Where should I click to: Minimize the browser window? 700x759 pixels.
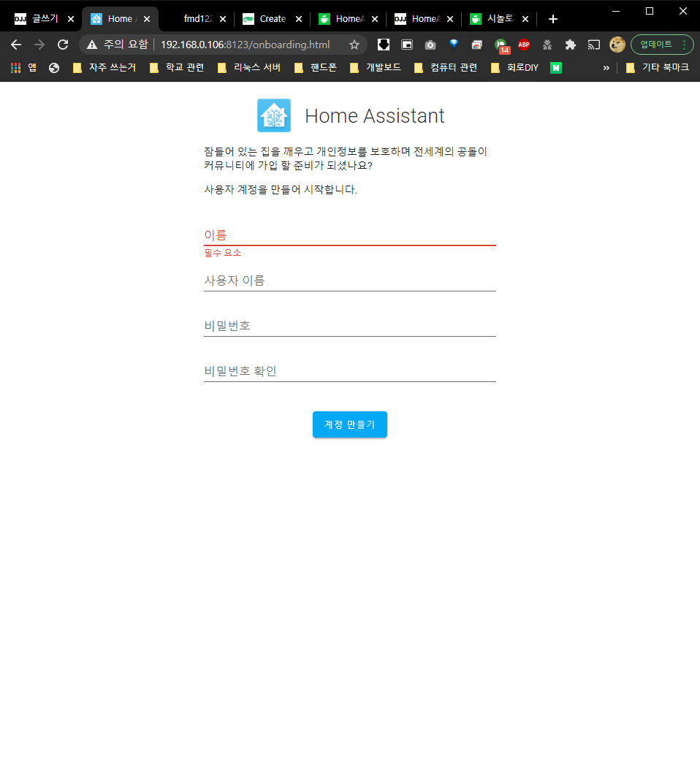(x=616, y=11)
